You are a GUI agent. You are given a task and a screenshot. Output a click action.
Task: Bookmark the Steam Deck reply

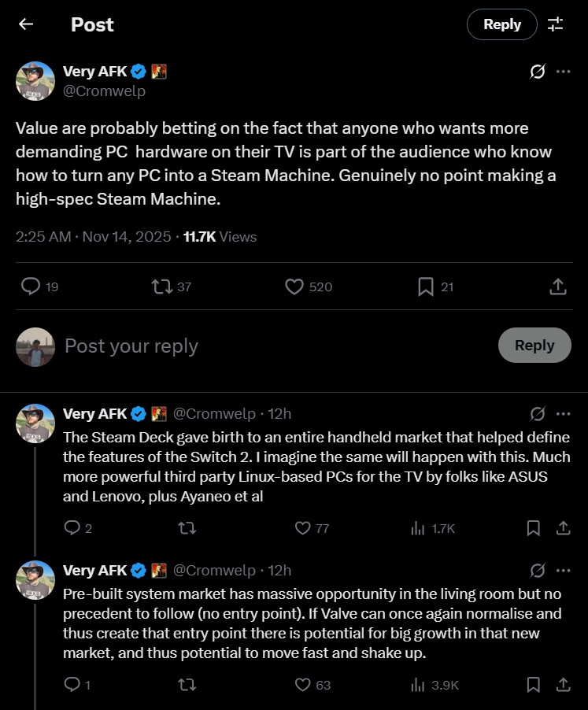coord(533,528)
